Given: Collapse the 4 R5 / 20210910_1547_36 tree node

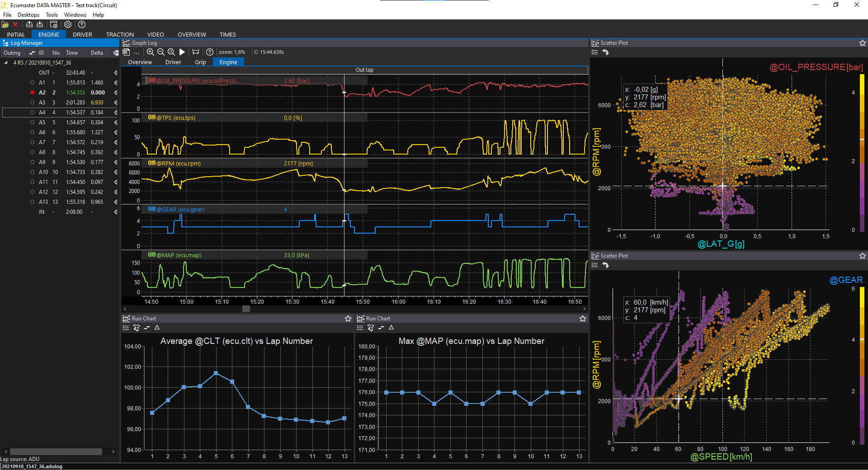Looking at the screenshot, I should point(6,63).
